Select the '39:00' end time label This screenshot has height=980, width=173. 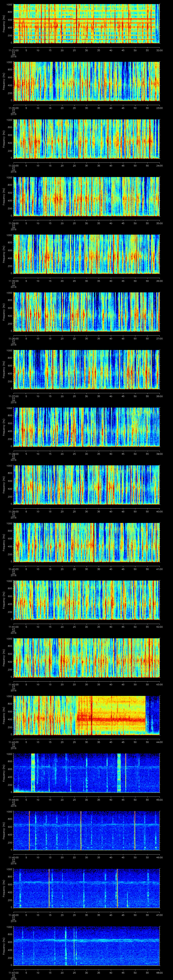[x=160, y=454]
